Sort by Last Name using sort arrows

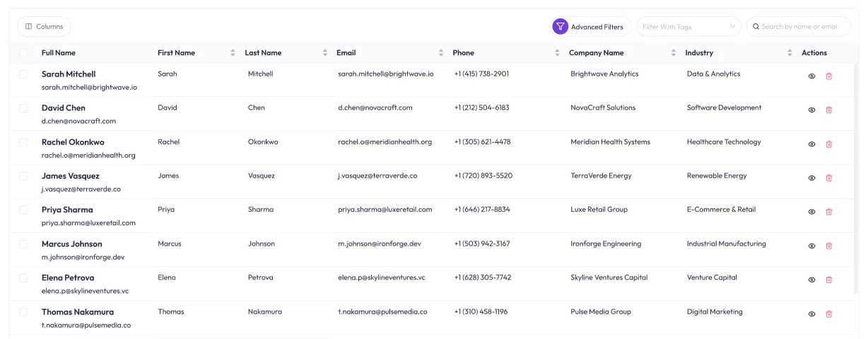pyautogui.click(x=325, y=53)
